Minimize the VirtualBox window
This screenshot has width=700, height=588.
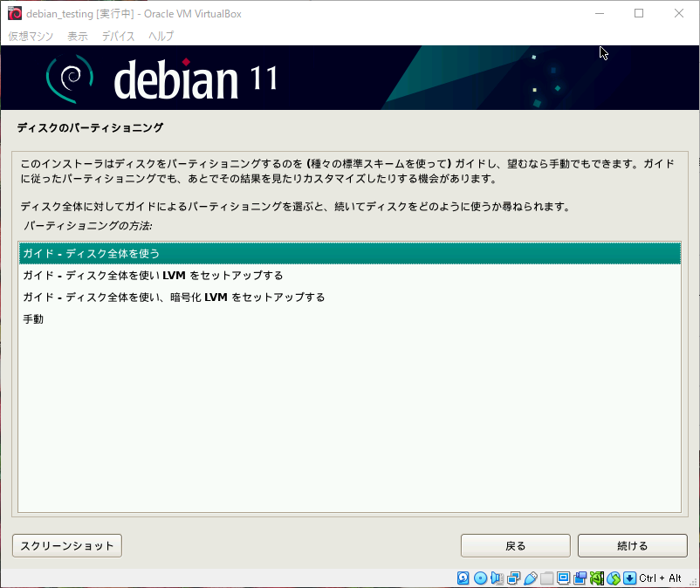600,13
